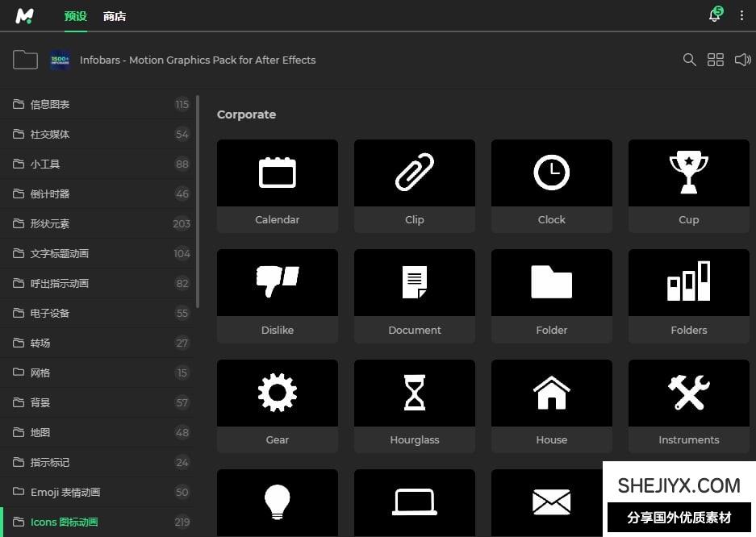Open the notifications bell icon
The image size is (756, 537).
(714, 15)
